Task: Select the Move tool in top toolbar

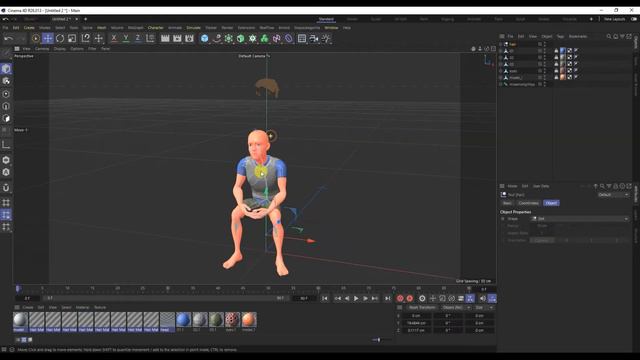Action: [x=48, y=38]
